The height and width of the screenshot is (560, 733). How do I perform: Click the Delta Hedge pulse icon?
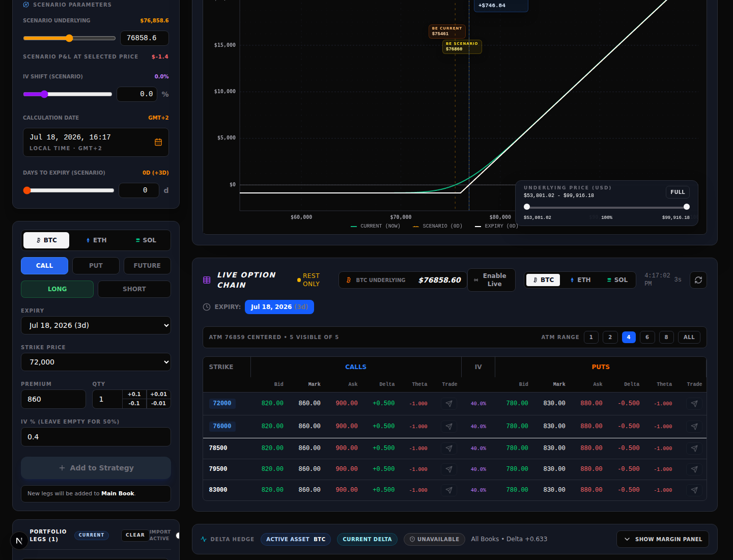[x=204, y=539]
